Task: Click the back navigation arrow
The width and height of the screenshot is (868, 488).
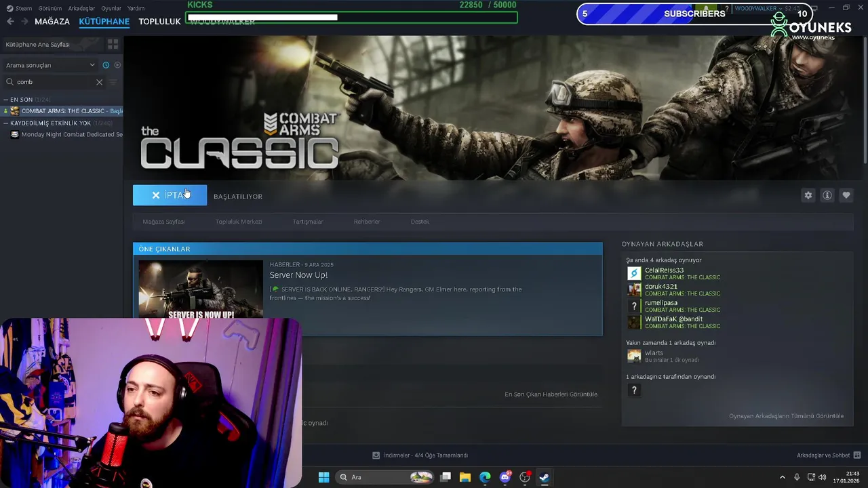Action: pos(10,22)
